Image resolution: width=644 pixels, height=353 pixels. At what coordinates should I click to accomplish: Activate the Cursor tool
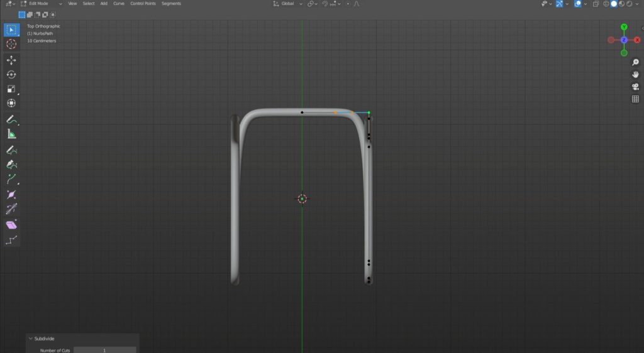coord(11,44)
